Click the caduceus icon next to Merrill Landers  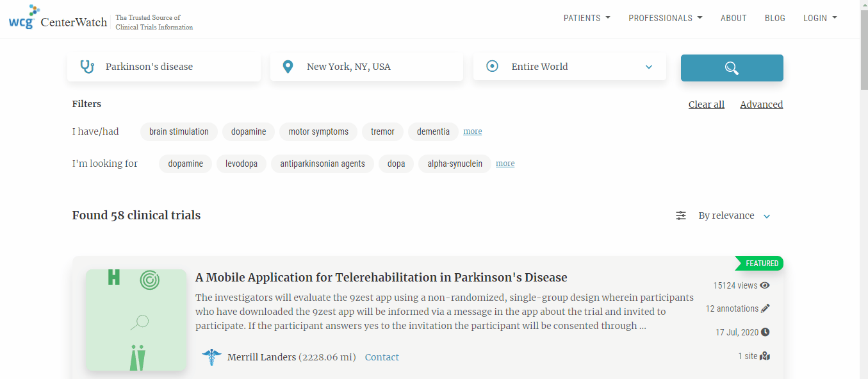click(x=211, y=357)
